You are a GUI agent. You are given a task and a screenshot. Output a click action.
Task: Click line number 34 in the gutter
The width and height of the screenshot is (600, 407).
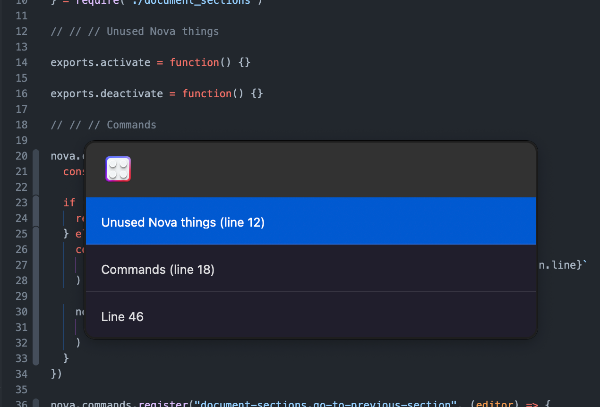[21, 373]
